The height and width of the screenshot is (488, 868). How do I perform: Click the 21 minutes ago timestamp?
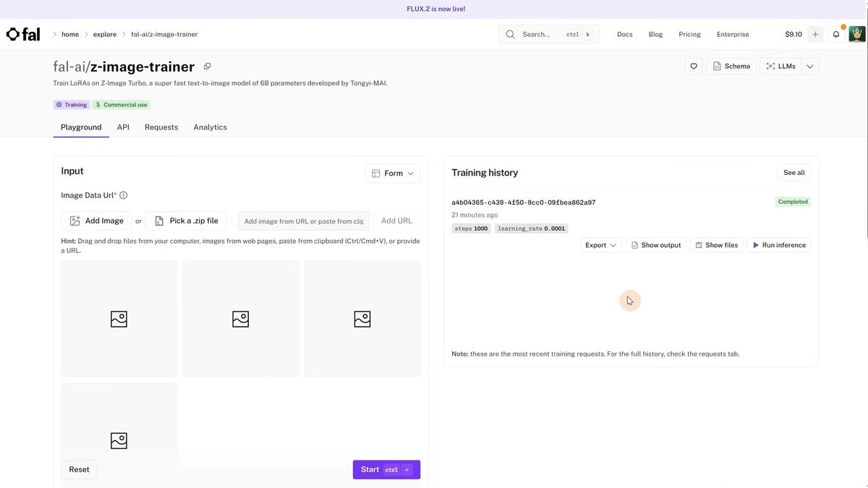(475, 215)
